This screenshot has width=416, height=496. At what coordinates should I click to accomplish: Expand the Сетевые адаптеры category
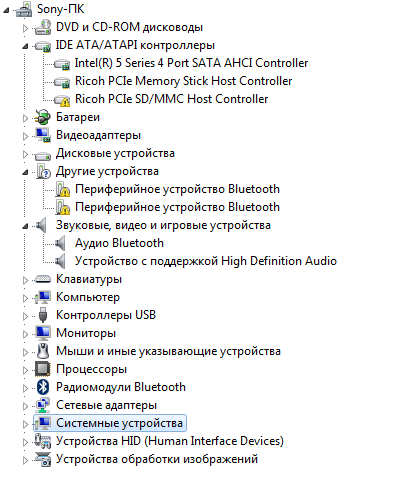[x=25, y=406]
